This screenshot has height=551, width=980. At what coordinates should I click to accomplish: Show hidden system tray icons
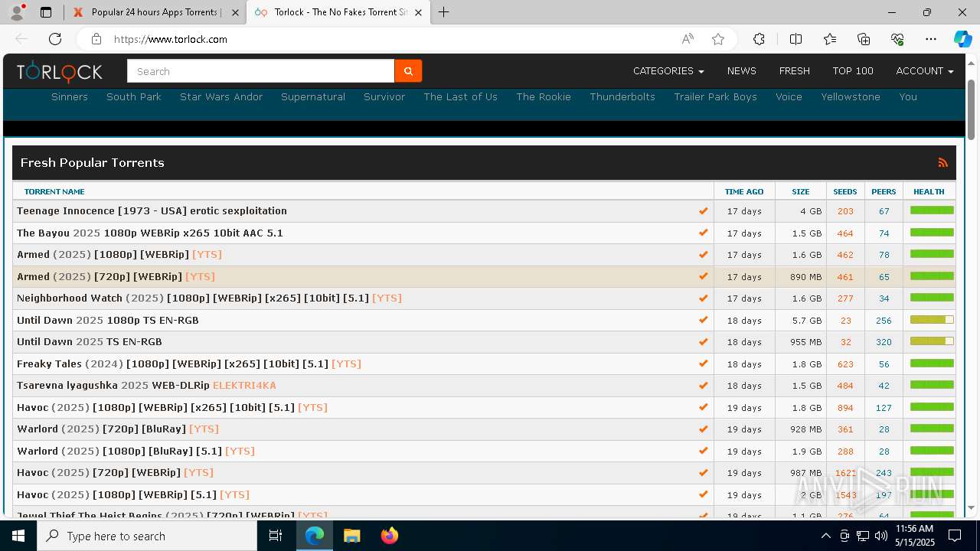point(825,536)
